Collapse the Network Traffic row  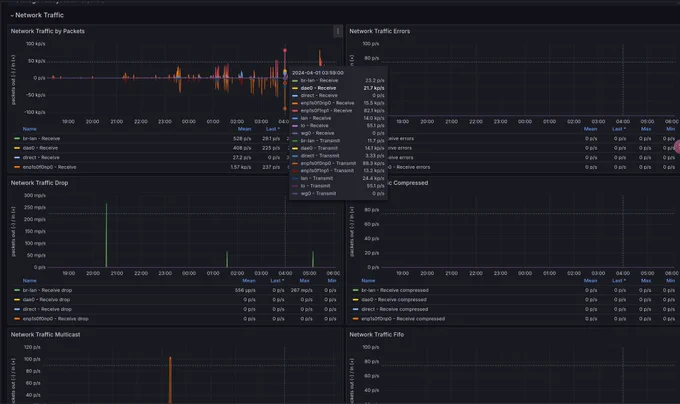[37, 15]
